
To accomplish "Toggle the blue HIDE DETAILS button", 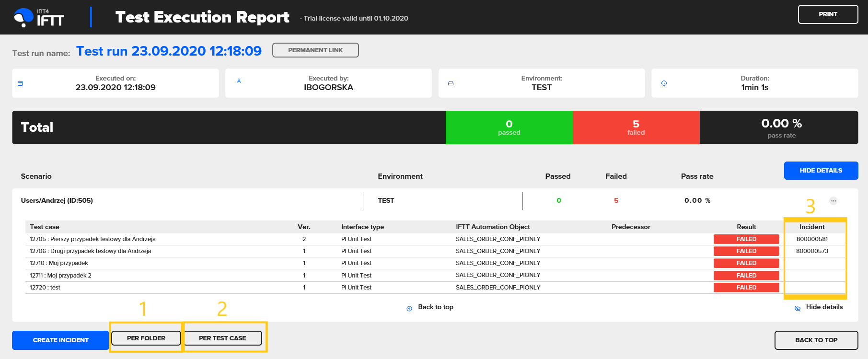I will click(821, 171).
